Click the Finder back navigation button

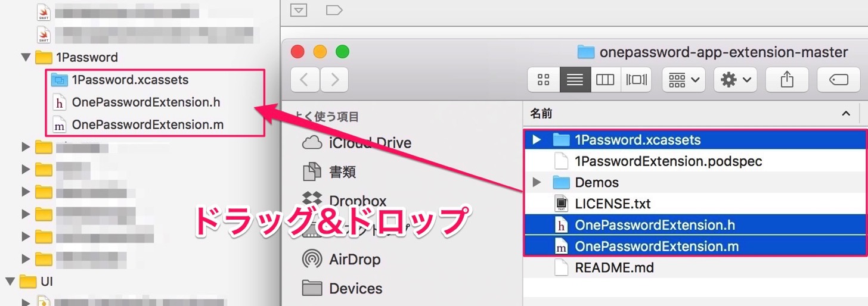point(305,79)
